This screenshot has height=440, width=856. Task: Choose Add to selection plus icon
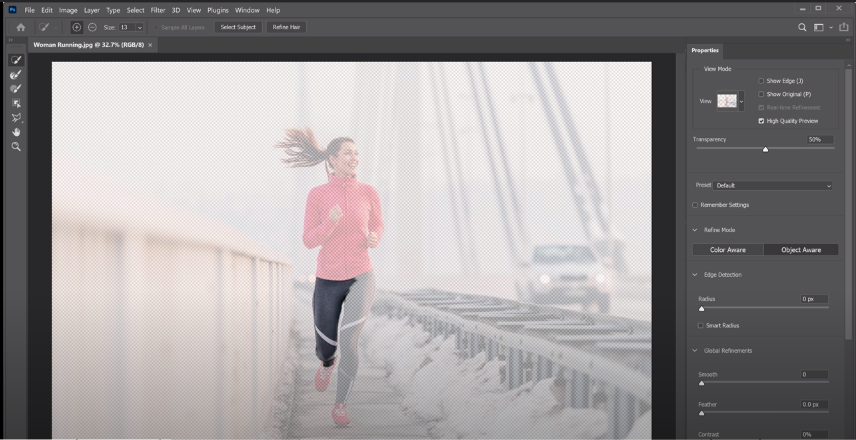point(77,27)
